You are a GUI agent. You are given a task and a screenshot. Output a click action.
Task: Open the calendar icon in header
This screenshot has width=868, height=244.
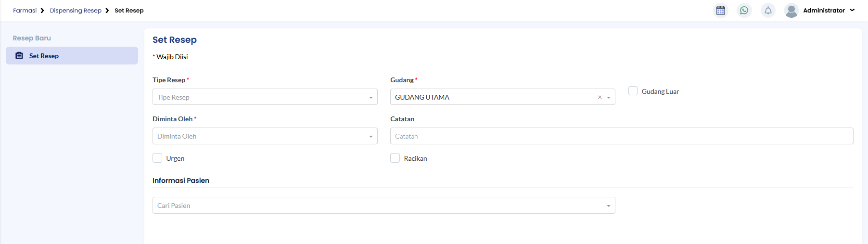point(720,11)
